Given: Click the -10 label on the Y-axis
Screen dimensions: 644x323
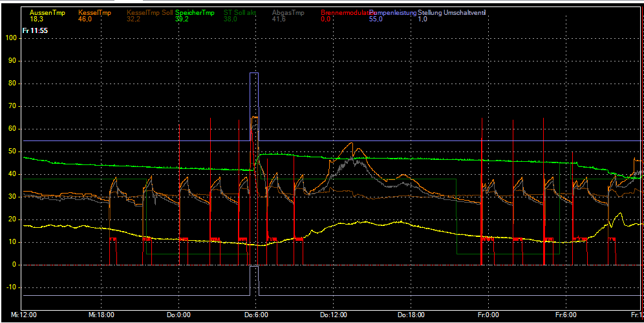Looking at the screenshot, I should pos(10,287).
